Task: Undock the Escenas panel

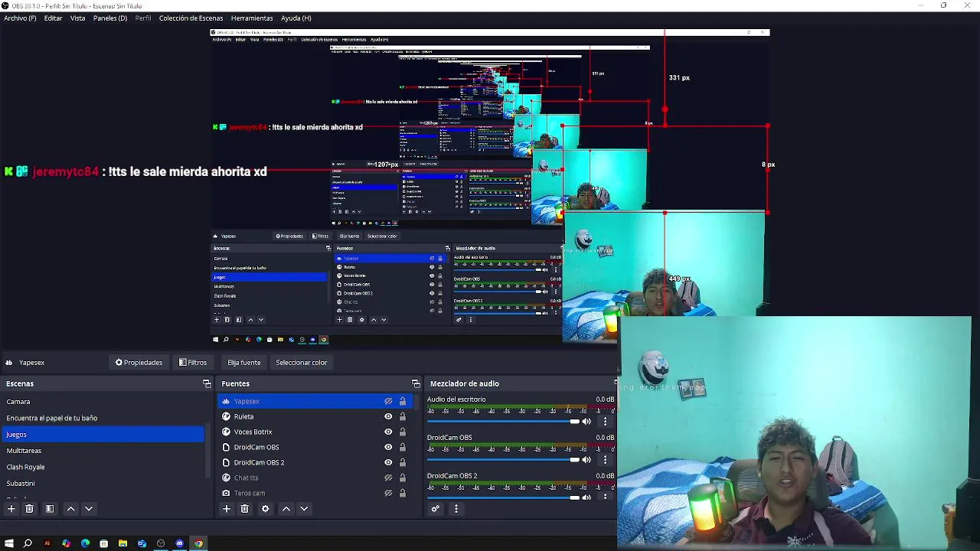Action: 207,383
